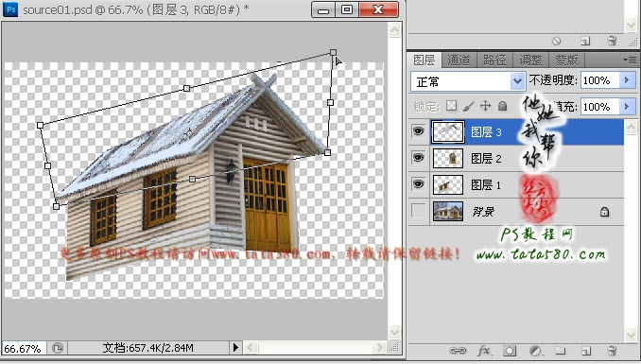Screen dimensions: 641x364
Task: Open the Layers panel options menu
Action: click(630, 60)
